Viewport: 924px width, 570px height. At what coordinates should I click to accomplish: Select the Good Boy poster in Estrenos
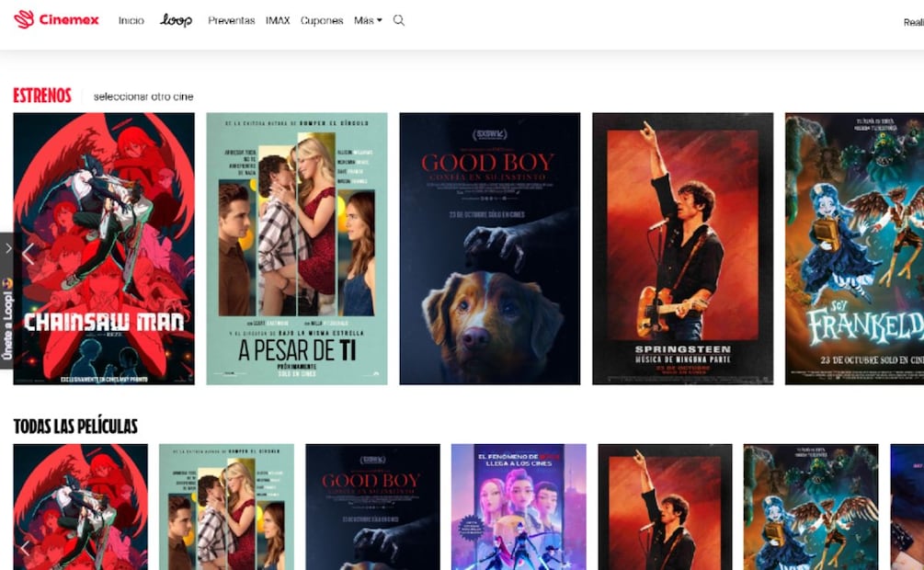pos(489,248)
